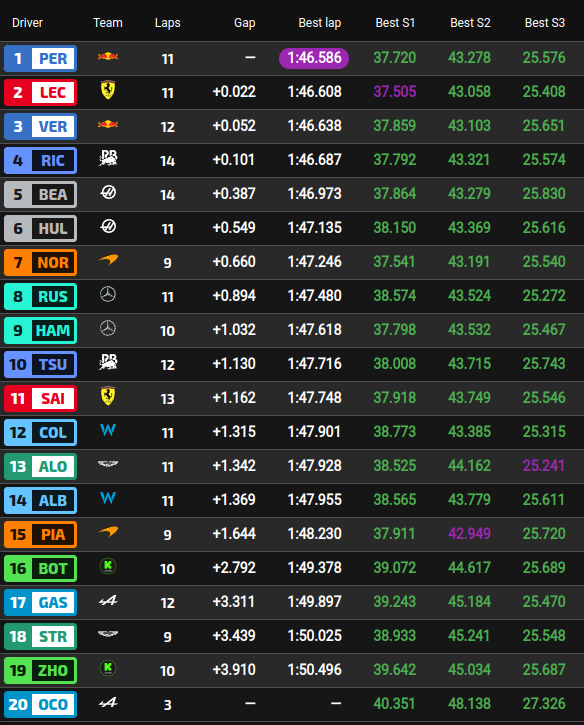Screen dimensions: 584x725
Task: Click the purple fastest lap 1:46.586 pill
Action: point(314,58)
